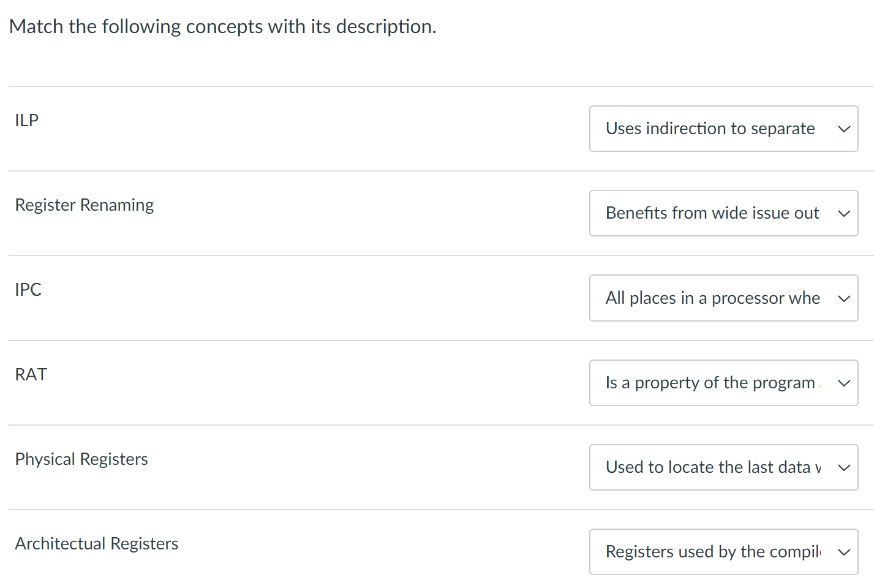Select the 'Uses indirection to separate' text
This screenshot has width=874, height=588.
pos(710,129)
